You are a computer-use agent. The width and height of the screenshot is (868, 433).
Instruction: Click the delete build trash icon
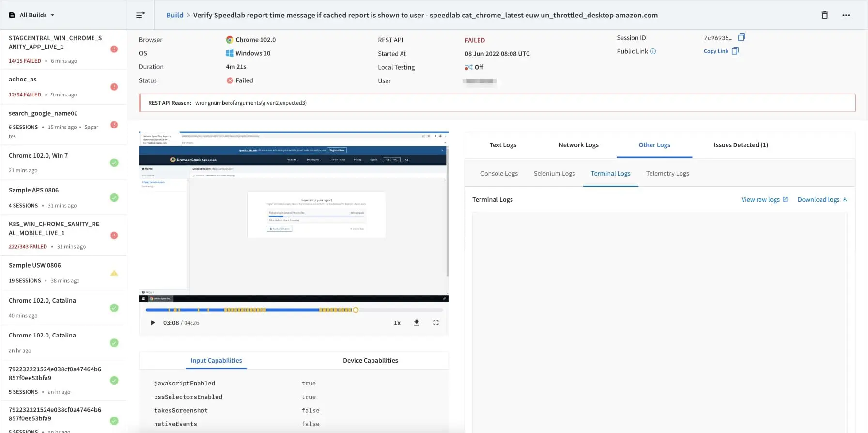coord(824,15)
